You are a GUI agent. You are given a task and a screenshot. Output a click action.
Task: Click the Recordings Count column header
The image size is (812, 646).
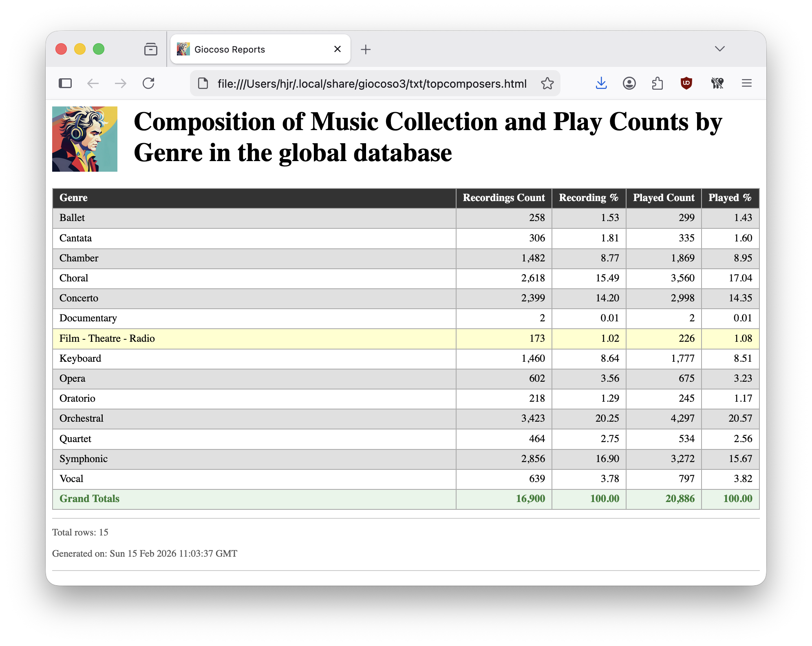[x=503, y=198]
